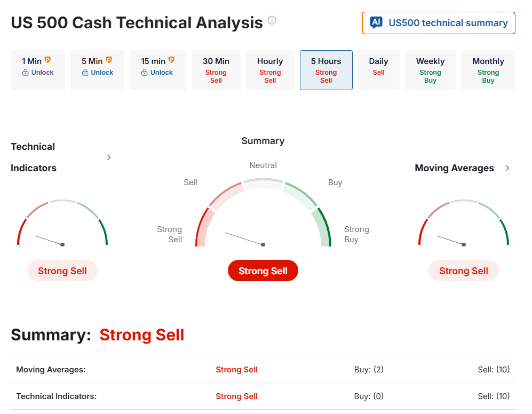Click the central Summary gauge dial

[263, 219]
